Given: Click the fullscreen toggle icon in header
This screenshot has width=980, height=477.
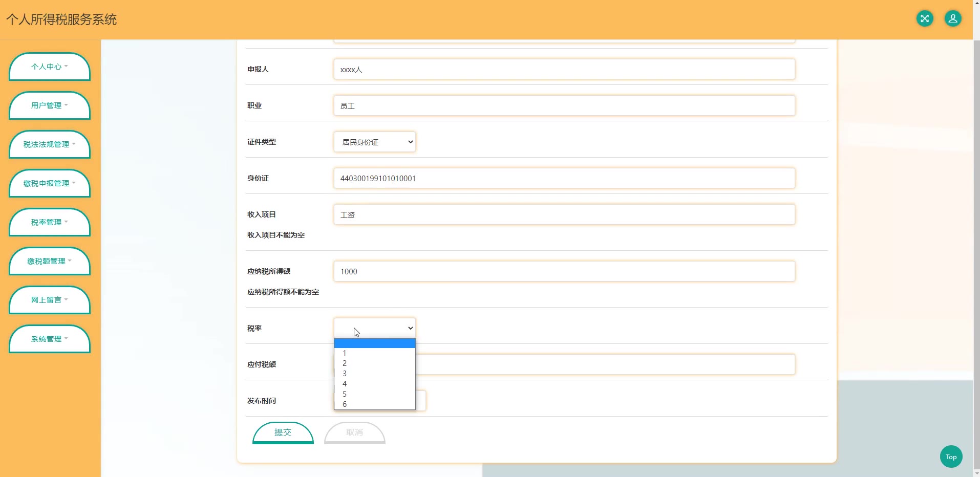Looking at the screenshot, I should pyautogui.click(x=924, y=19).
